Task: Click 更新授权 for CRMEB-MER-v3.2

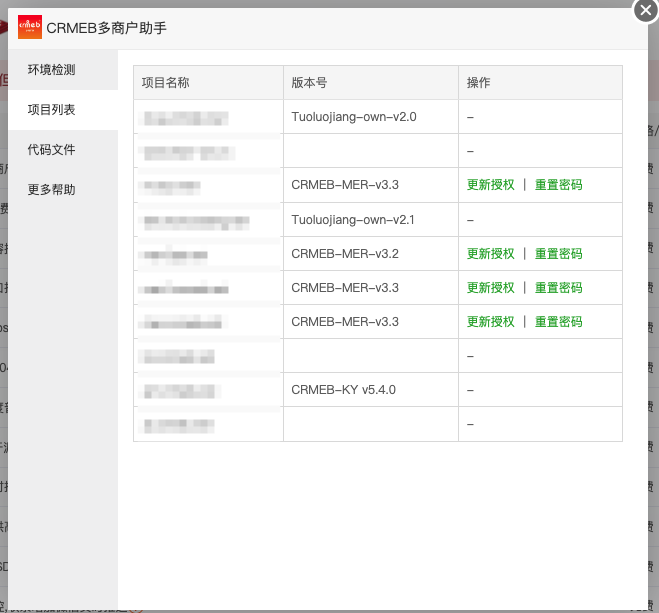Action: pos(490,254)
